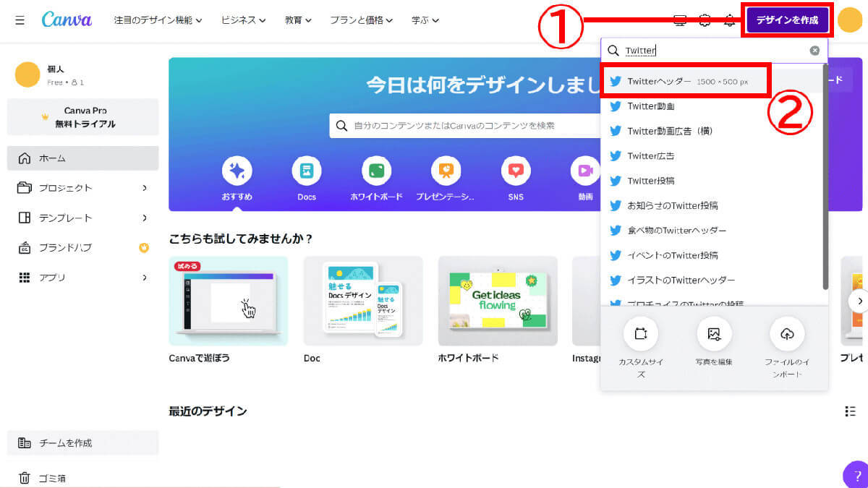
Task: Expand the 教育 dropdown menu
Action: pos(298,20)
